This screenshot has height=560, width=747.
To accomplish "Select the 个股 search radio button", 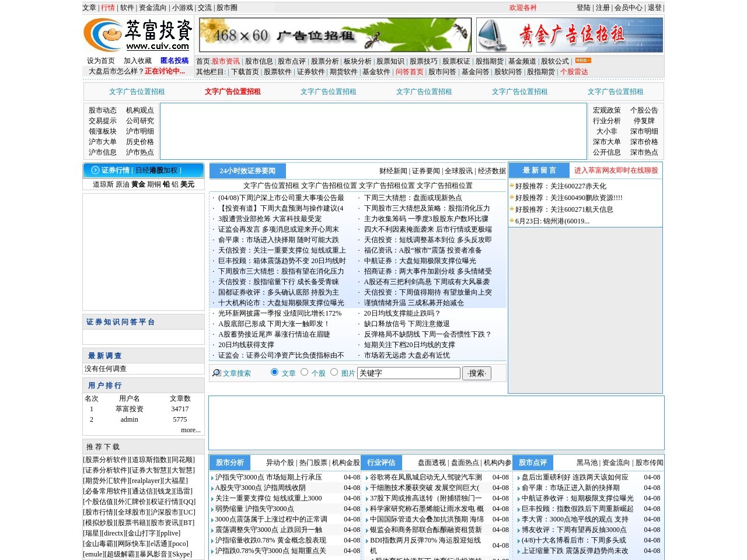I will click(304, 372).
